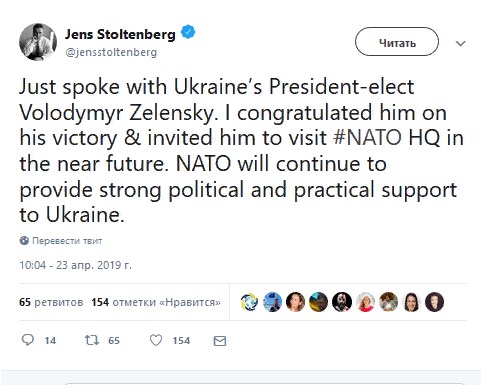
Task: Click the envelope direct message icon
Action: (x=220, y=341)
